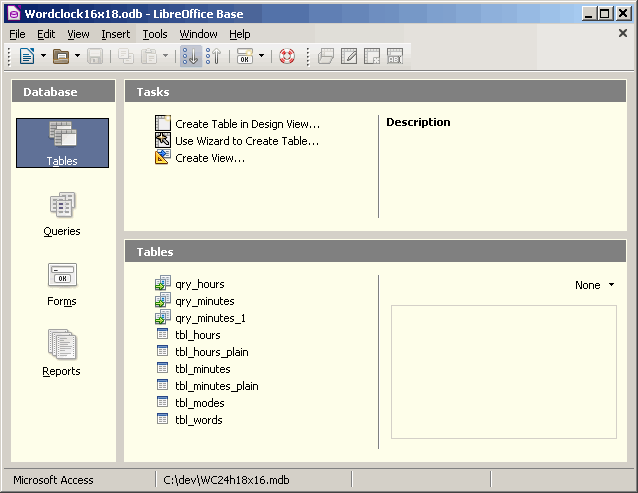The height and width of the screenshot is (493, 638).
Task: Click the Paste clipboard icon
Action: pyautogui.click(x=149, y=56)
